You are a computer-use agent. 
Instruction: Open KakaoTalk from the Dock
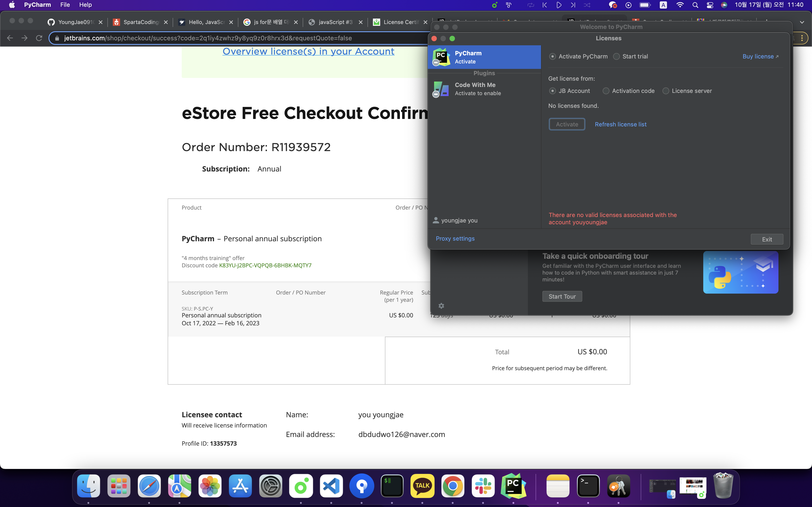click(422, 486)
